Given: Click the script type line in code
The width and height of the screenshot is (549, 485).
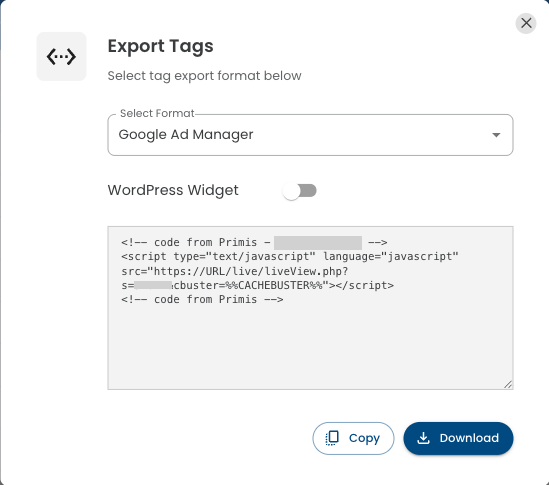Looking at the screenshot, I should 290,257.
